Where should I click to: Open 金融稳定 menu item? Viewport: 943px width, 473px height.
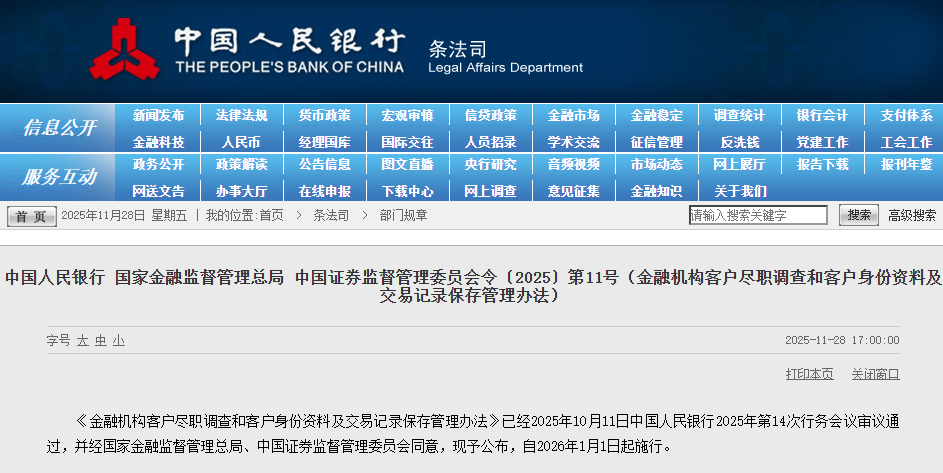656,116
